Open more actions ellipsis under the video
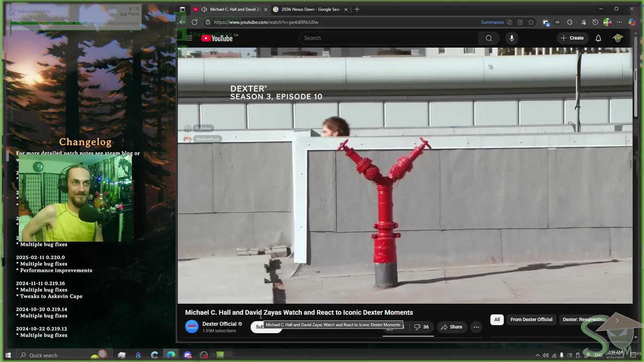 (x=476, y=327)
